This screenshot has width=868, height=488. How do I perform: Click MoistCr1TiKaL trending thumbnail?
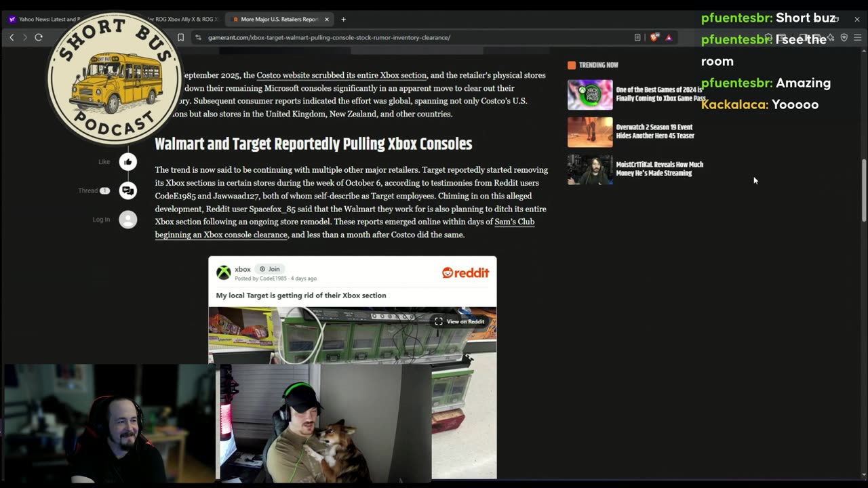(590, 169)
